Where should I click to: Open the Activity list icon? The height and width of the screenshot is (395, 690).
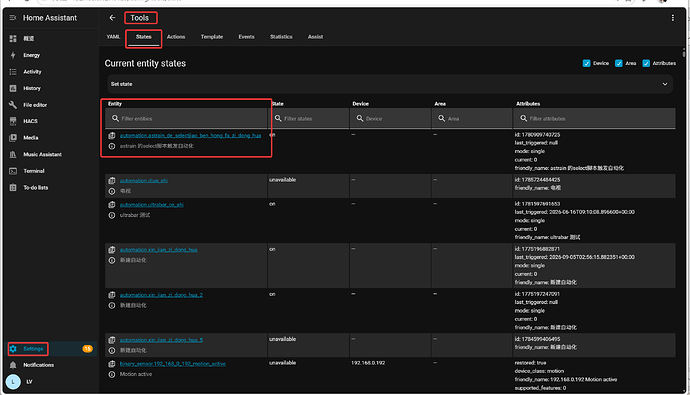click(x=13, y=72)
